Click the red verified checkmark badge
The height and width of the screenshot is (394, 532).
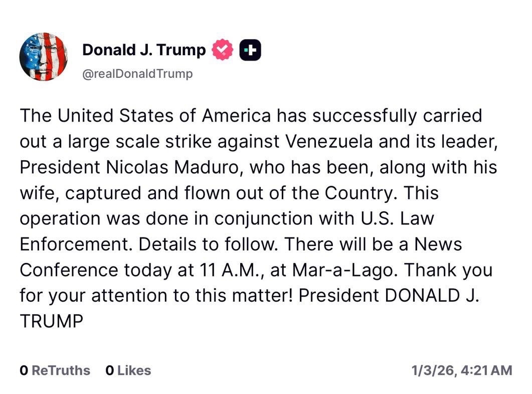pos(223,50)
